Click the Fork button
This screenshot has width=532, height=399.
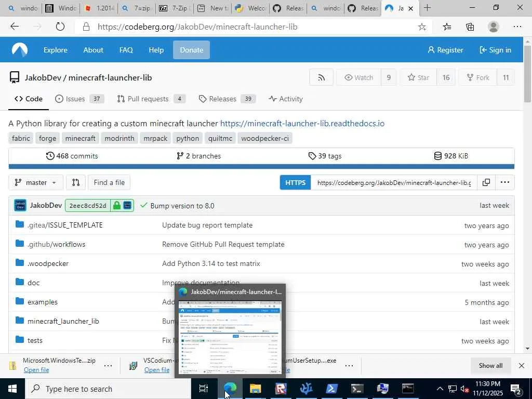(478, 78)
